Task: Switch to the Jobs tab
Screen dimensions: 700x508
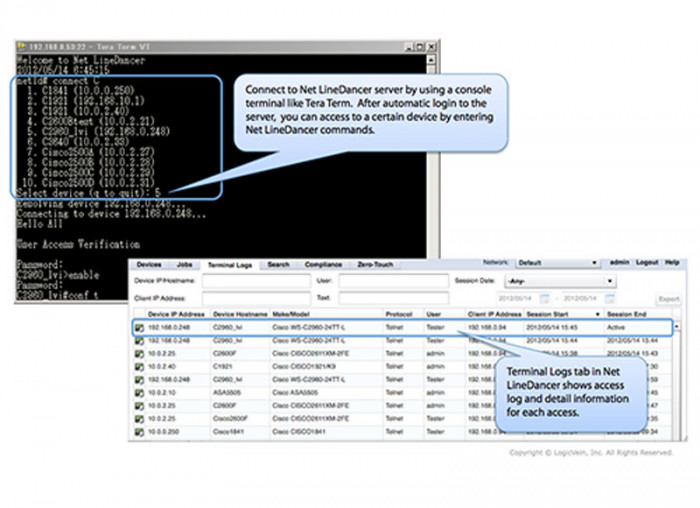Action: (x=184, y=265)
